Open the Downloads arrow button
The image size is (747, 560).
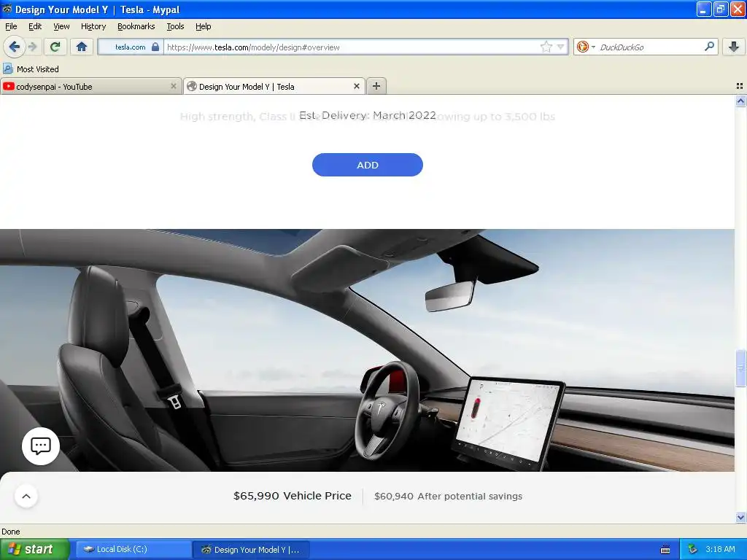click(x=734, y=47)
